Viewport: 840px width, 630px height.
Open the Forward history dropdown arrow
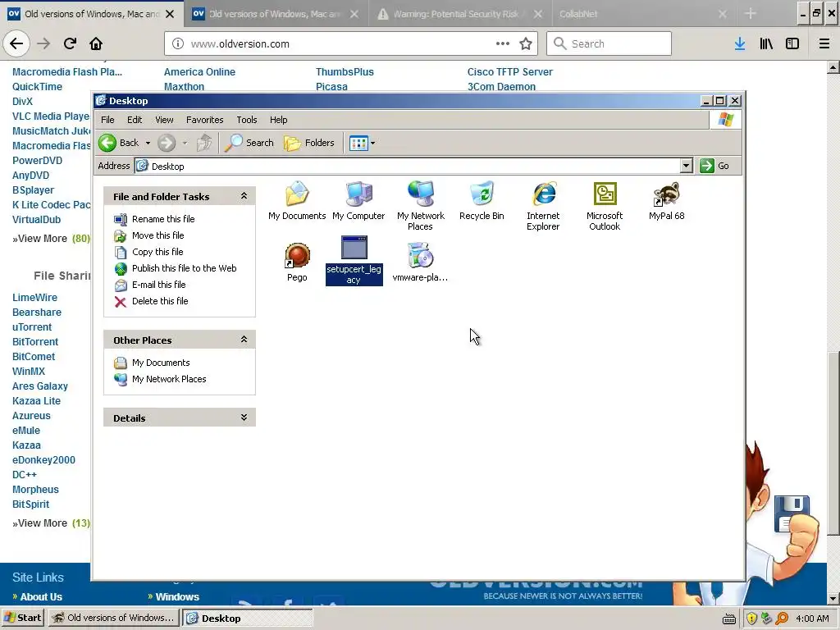185,143
